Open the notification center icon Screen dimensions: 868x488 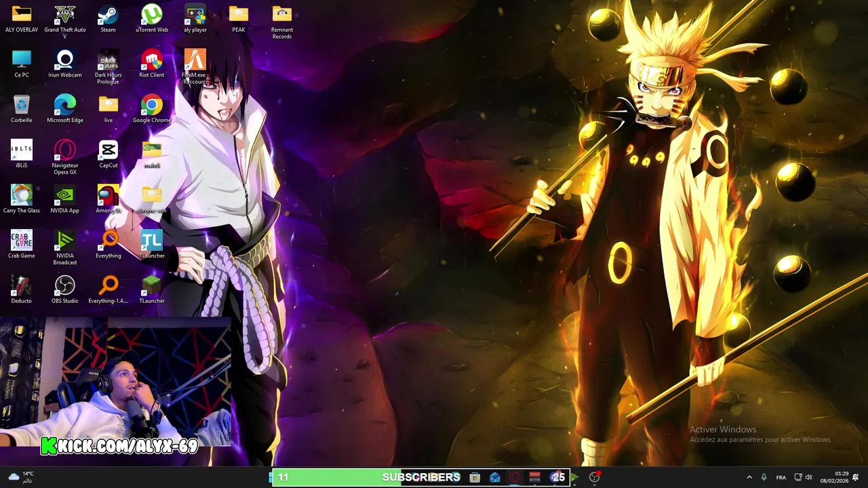[x=856, y=477]
